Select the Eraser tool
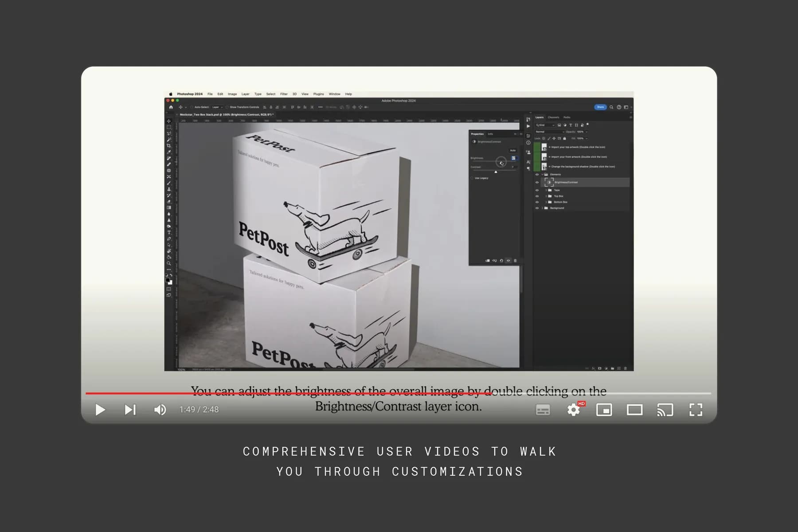The height and width of the screenshot is (532, 798). 169,202
